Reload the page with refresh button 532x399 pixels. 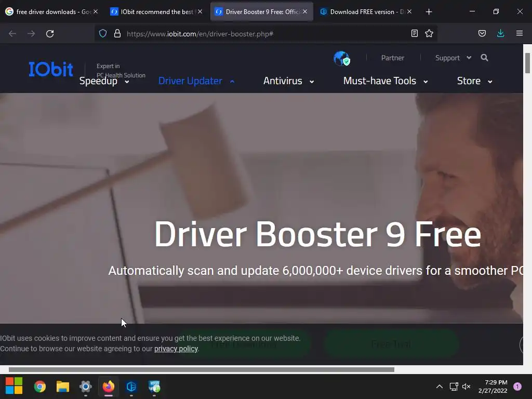[x=50, y=34]
